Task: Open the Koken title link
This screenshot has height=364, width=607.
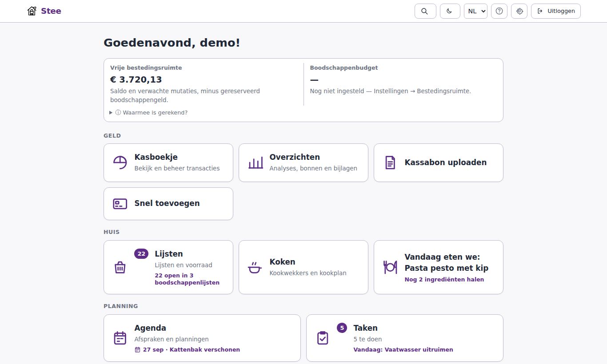Action: pos(283,262)
